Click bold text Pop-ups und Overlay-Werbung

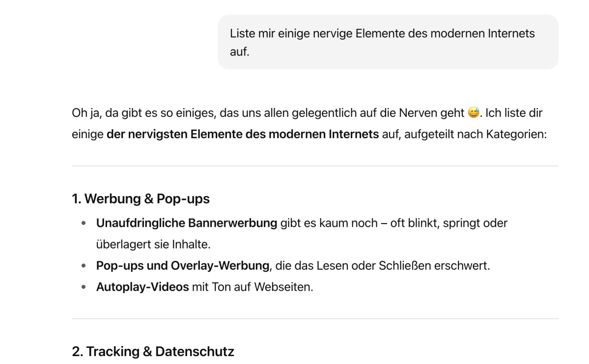tap(183, 266)
